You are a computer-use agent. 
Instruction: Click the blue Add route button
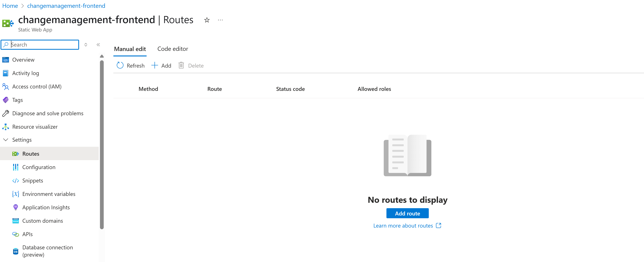coord(407,213)
